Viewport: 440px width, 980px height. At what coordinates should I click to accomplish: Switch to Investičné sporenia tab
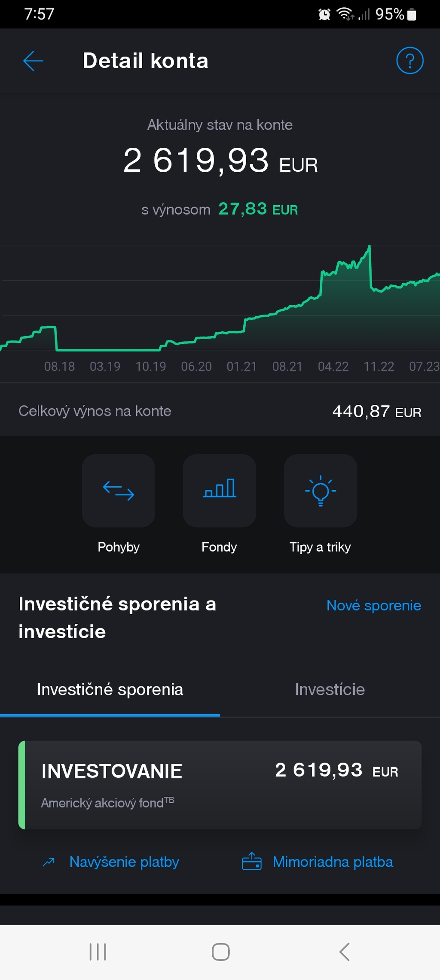point(110,689)
